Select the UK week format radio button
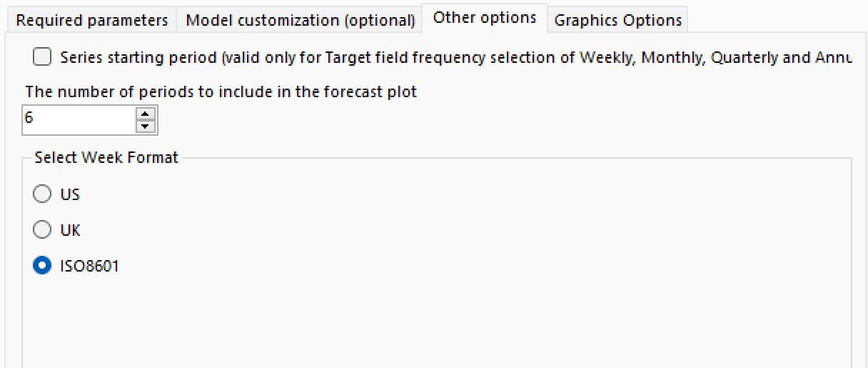Viewport: 868px width, 368px height. pyautogui.click(x=43, y=229)
